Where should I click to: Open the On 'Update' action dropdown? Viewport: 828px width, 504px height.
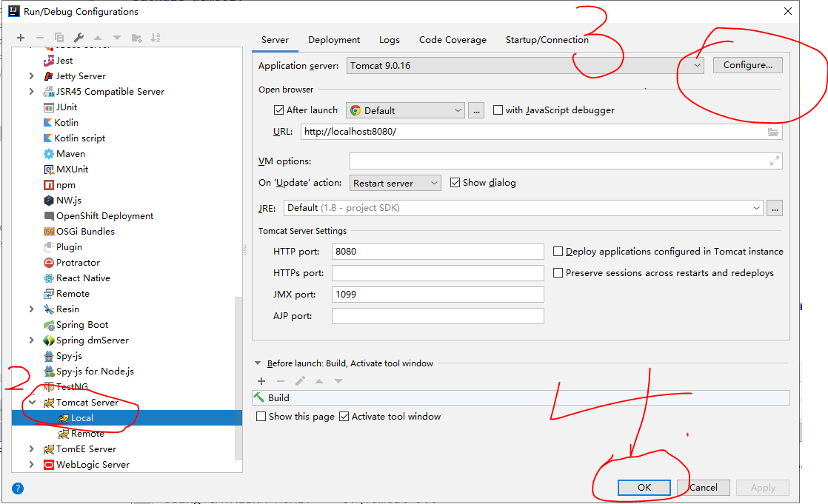pyautogui.click(x=395, y=183)
